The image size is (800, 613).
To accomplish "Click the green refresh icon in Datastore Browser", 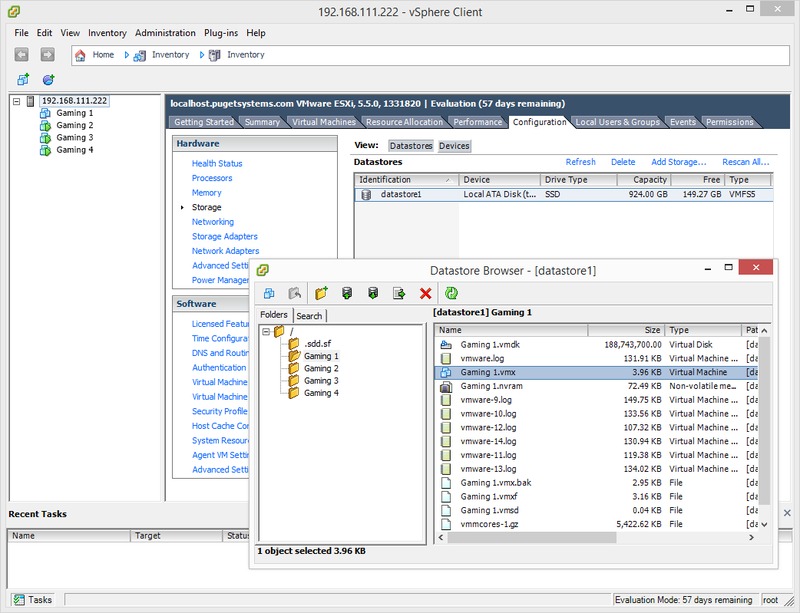I will 451,293.
